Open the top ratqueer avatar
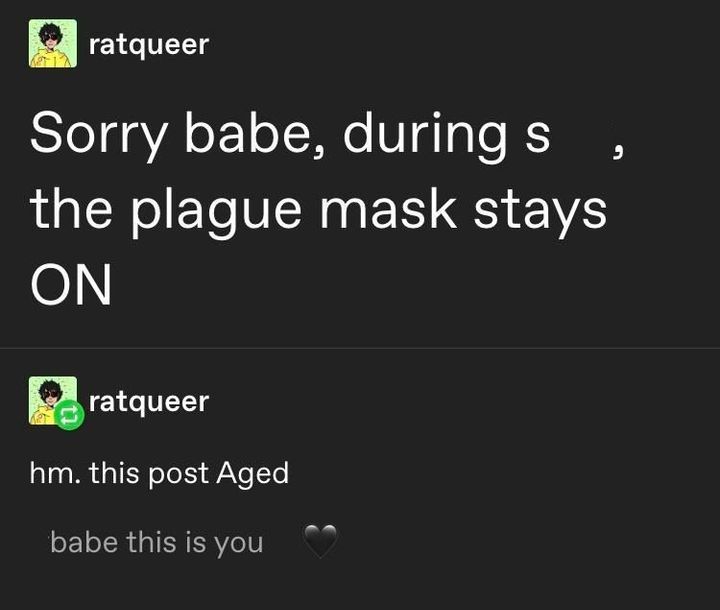The image size is (720, 610). point(53,44)
